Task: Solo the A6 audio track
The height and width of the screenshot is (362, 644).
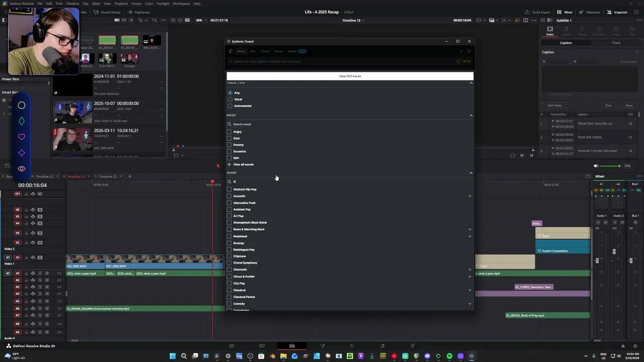Action: [40, 309]
